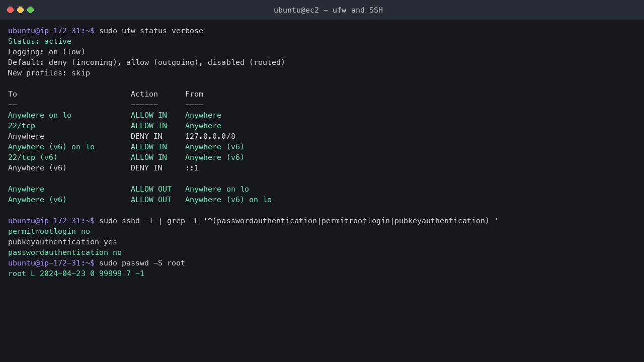The height and width of the screenshot is (362, 644).
Task: Click the 'Action' column header
Action: 144,94
